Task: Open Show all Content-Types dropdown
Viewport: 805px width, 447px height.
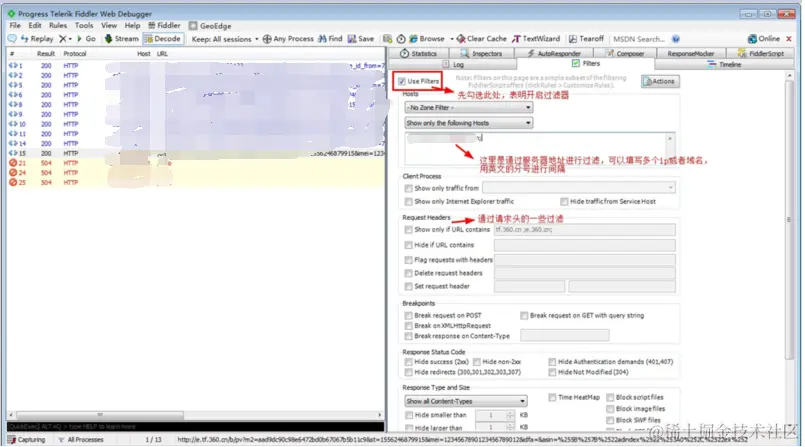Action: point(465,401)
